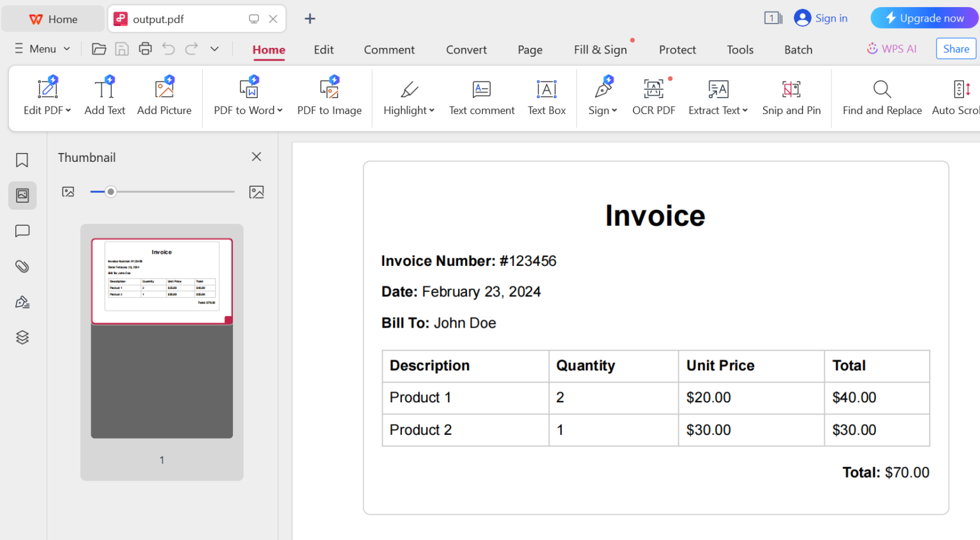Adjust the thumbnail size slider
The width and height of the screenshot is (980, 540).
[x=111, y=191]
